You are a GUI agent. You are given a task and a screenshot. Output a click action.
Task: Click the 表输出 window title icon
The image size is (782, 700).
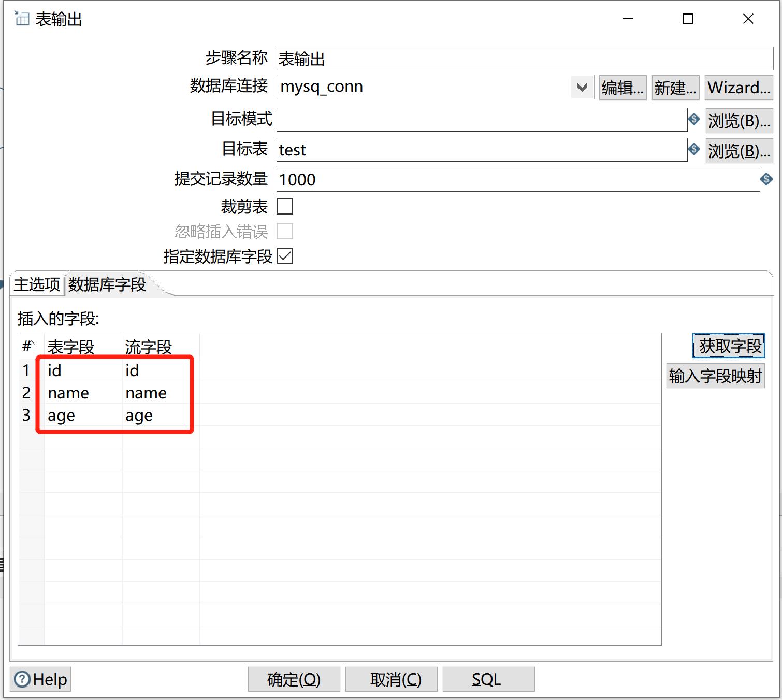(x=21, y=19)
